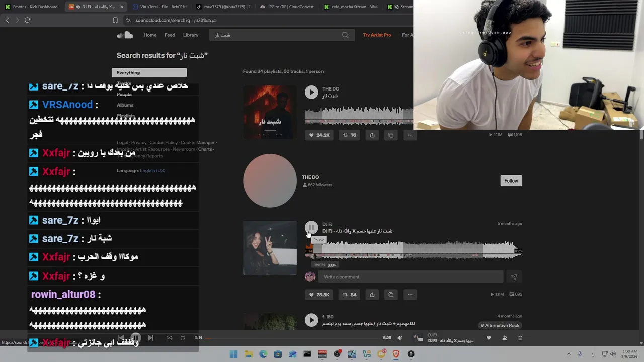
Task: Repost the DJ FJ track with 84 reposts
Action: (350, 295)
